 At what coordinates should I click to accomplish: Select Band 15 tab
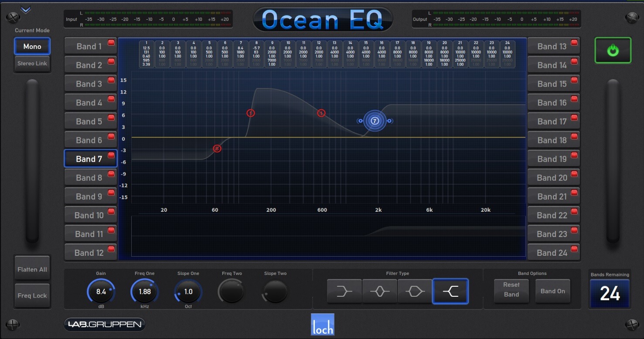click(x=554, y=84)
